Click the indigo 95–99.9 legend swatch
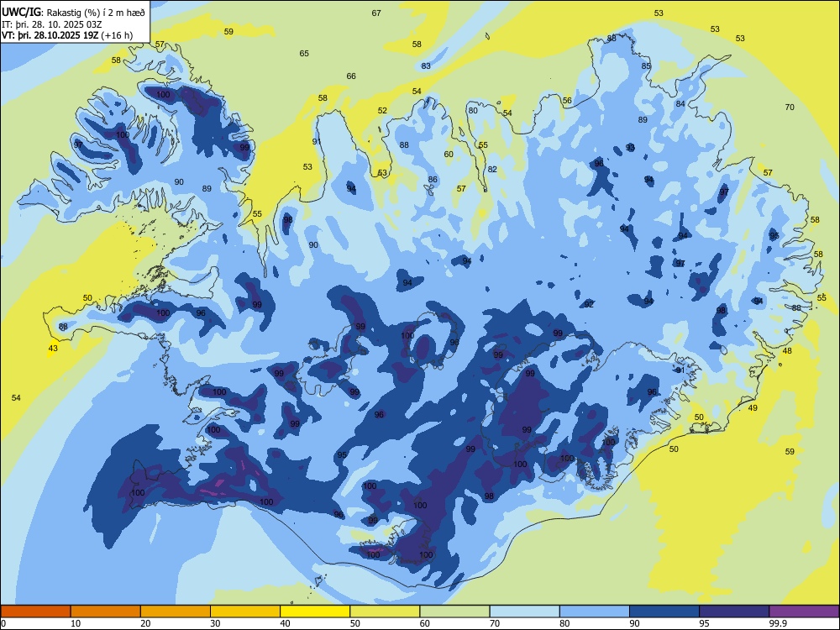Viewport: 840px width, 630px height. (734, 612)
